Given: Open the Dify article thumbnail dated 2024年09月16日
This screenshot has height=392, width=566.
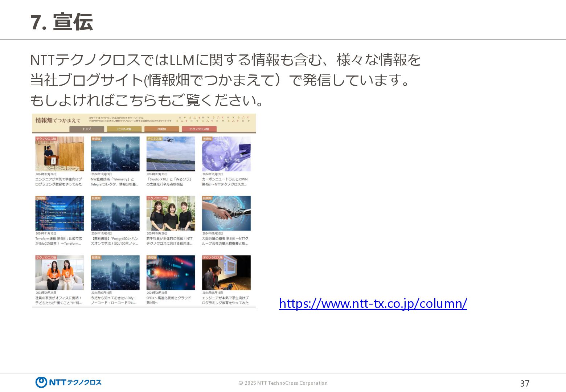Looking at the screenshot, I should [x=115, y=273].
